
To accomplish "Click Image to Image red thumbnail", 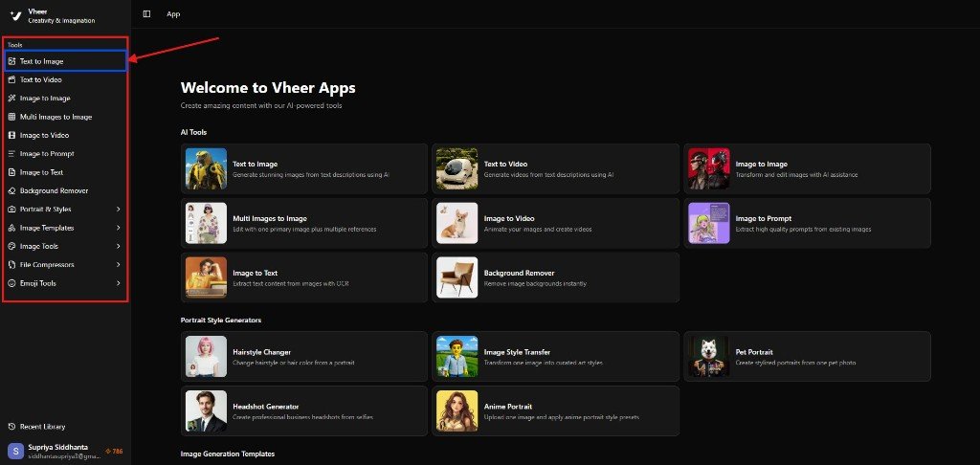I will (709, 168).
